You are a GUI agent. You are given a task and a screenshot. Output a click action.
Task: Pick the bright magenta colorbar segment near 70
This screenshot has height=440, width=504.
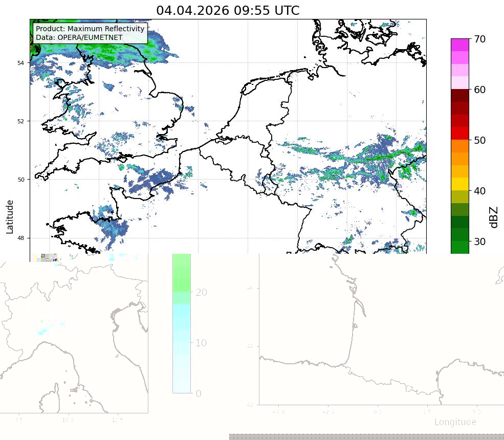[460, 45]
